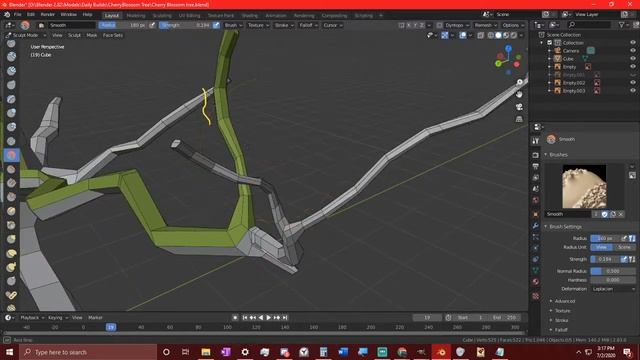Jump to timeline end frame
640x360 pixels.
pyautogui.click(x=285, y=318)
